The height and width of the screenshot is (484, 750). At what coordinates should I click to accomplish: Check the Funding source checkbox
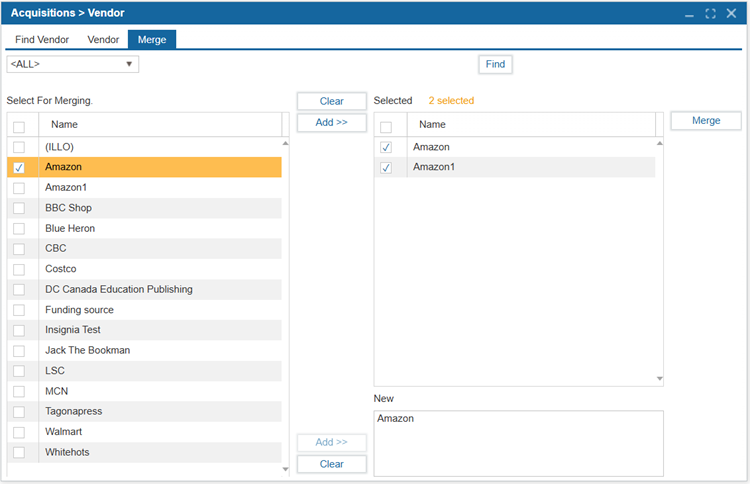[19, 310]
